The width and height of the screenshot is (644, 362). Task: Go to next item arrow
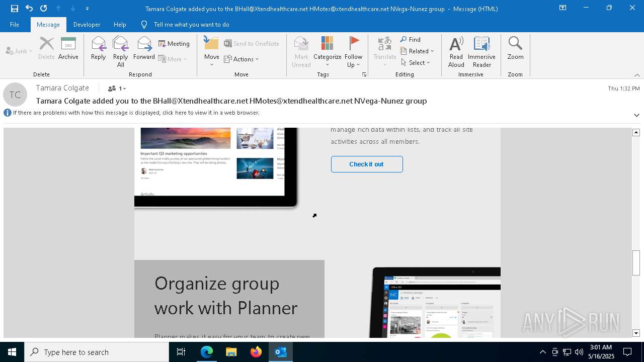pos(73,8)
